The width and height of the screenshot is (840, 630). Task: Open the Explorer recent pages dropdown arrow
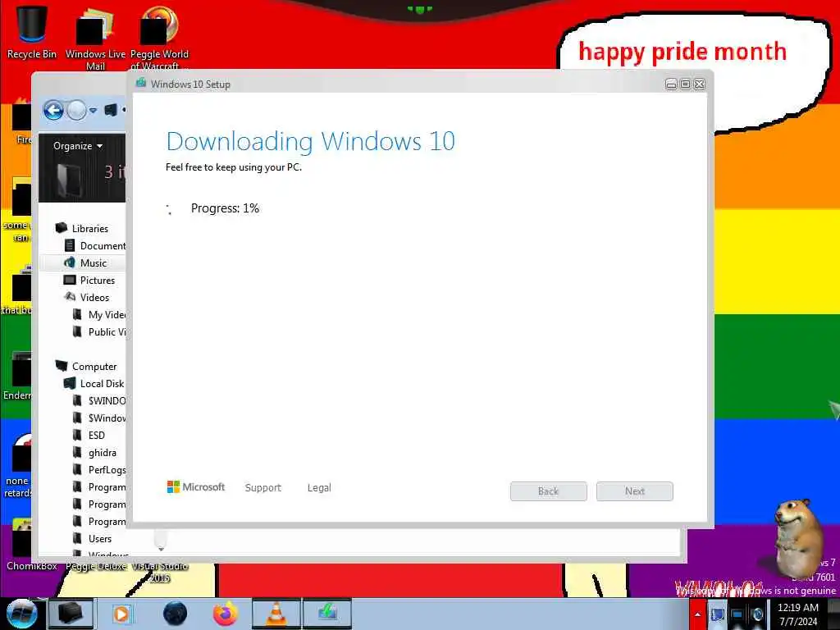[x=94, y=111]
